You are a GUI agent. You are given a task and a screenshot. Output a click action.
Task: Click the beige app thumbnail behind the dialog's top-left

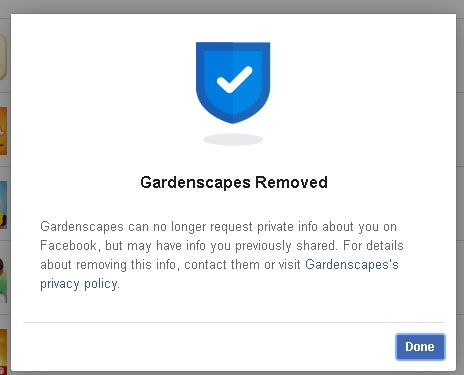pyautogui.click(x=3, y=57)
